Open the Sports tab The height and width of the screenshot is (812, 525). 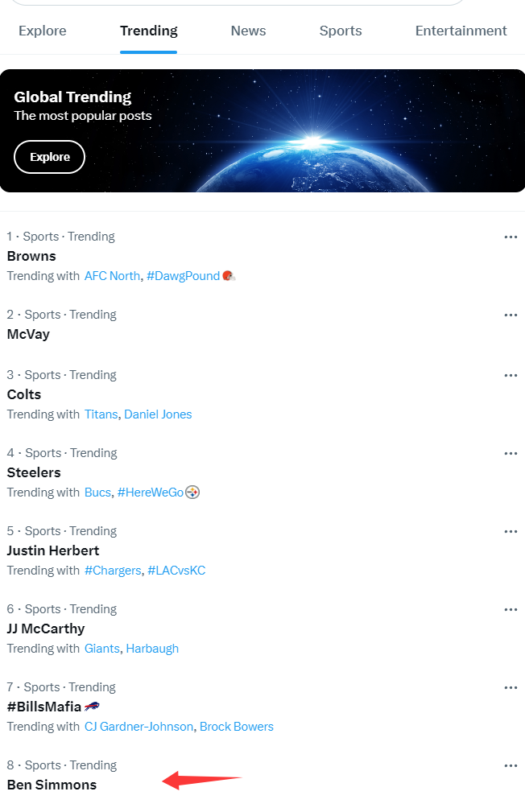click(x=341, y=31)
